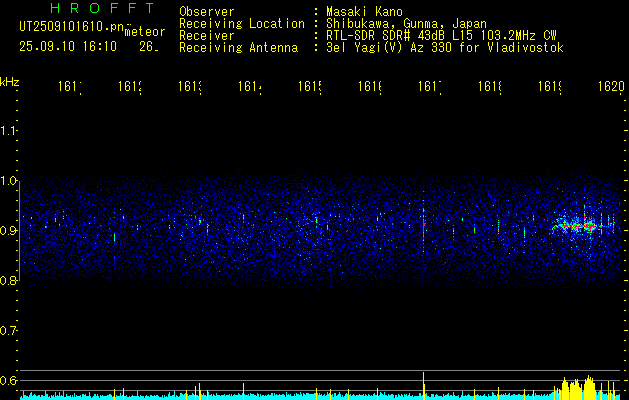The width and height of the screenshot is (629, 400).
Task: Click the 'Receiving Antenna' field label
Action: (x=238, y=48)
